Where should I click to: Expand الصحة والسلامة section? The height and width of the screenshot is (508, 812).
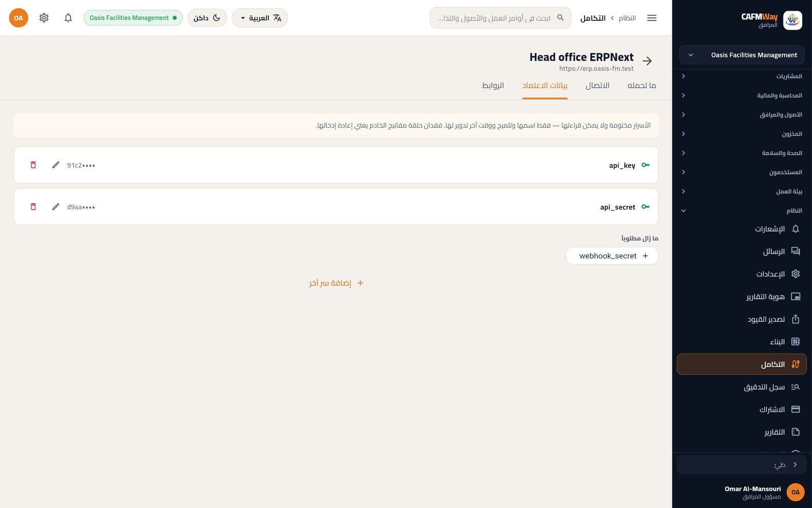(742, 153)
